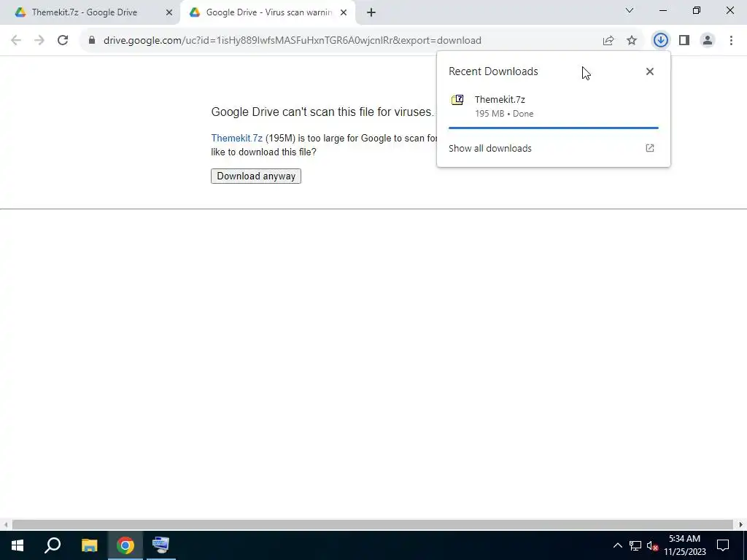The width and height of the screenshot is (747, 560).
Task: Open network status in the system tray
Action: (635, 545)
